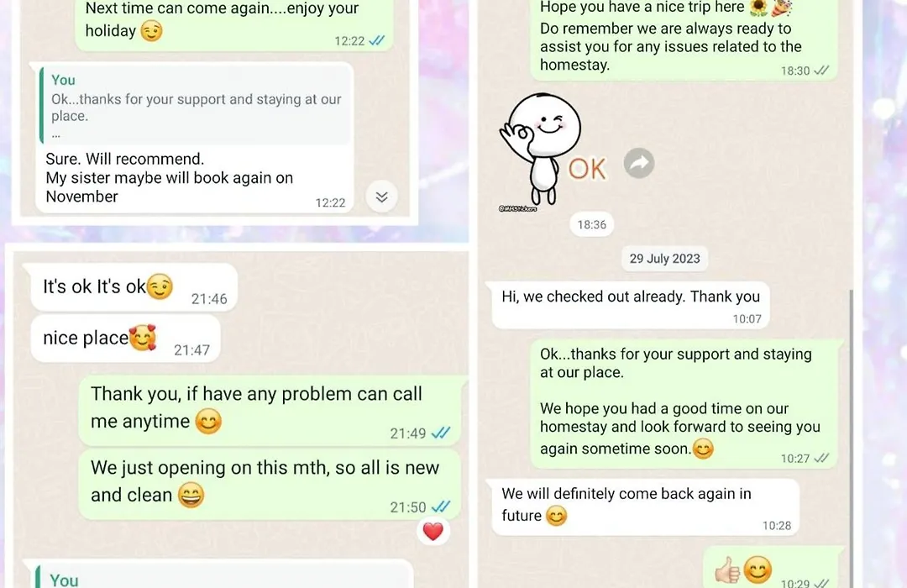
Task: Click the blue read ticks at 12:22
Action: click(x=376, y=40)
